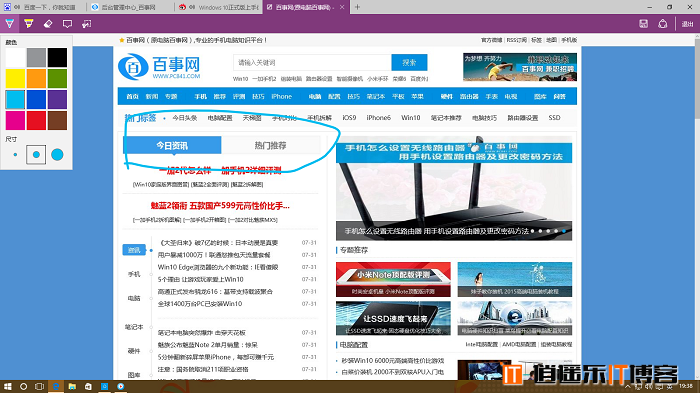The width and height of the screenshot is (700, 393).
Task: Switch to the Windows 10正式版 browser tab
Action: [x=219, y=7]
